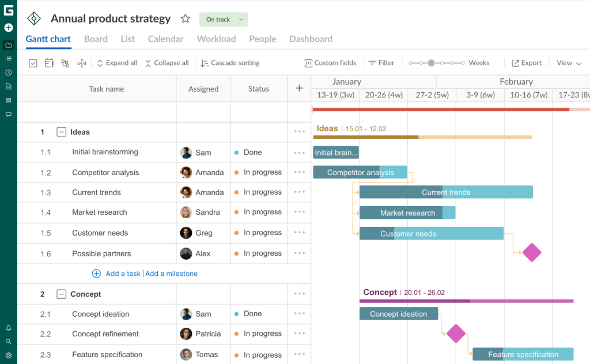Switch to the Board tab
Image resolution: width=590 pixels, height=364 pixels.
point(96,39)
